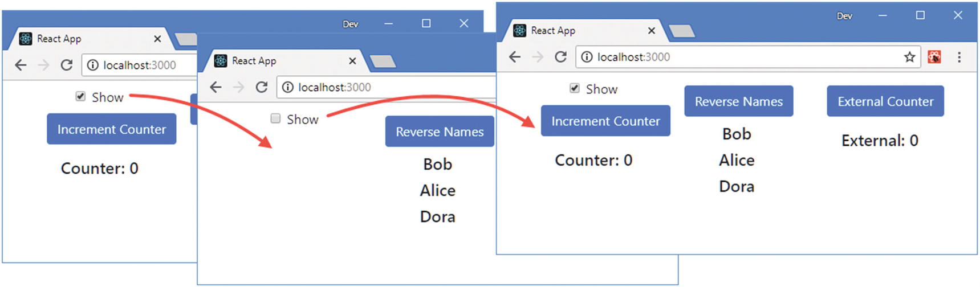Open a new tab in the rightmost window

(681, 31)
